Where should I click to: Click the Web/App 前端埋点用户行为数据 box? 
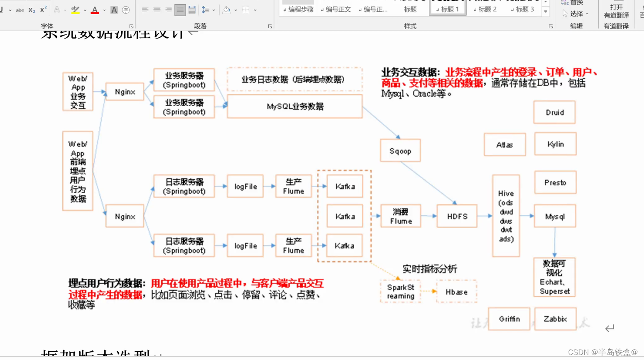tap(78, 171)
